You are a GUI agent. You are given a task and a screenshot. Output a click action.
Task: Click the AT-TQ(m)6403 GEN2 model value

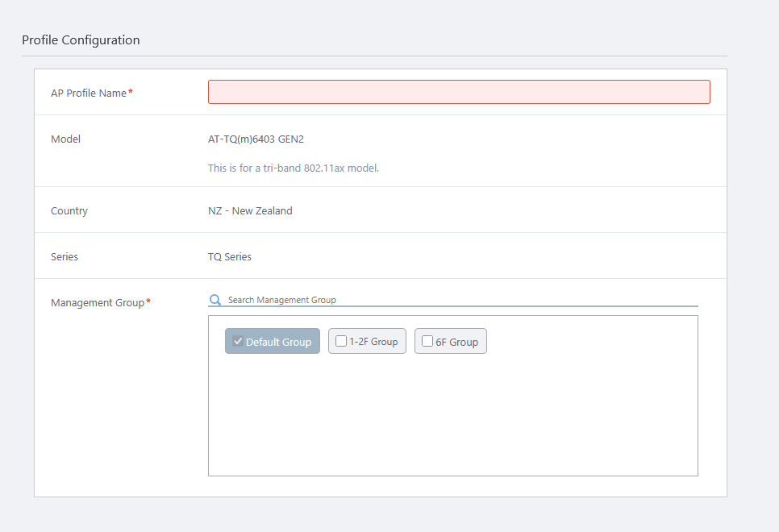click(x=256, y=139)
